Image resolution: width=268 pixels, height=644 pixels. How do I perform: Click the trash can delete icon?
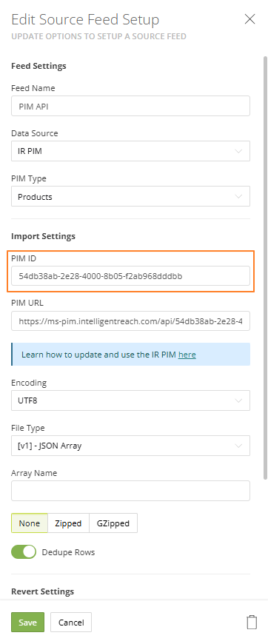pyautogui.click(x=252, y=622)
